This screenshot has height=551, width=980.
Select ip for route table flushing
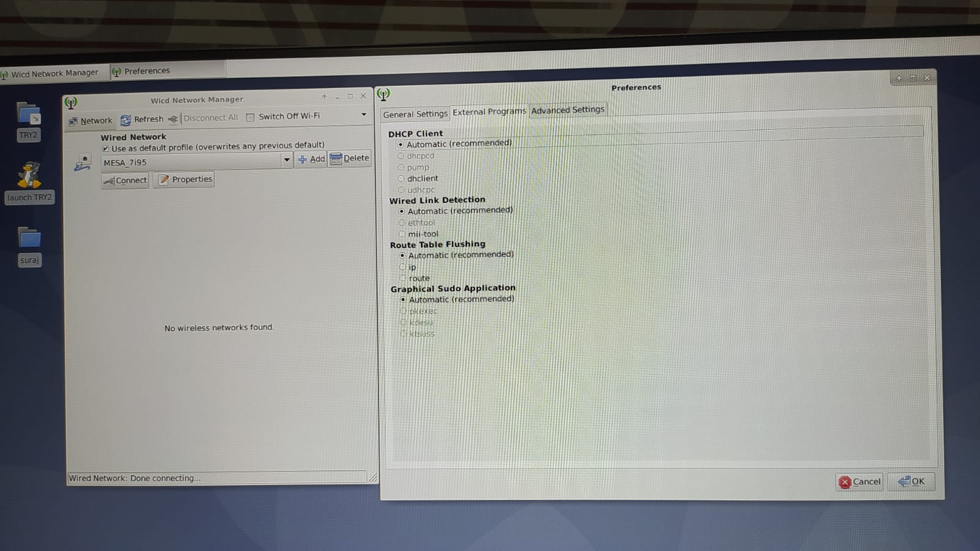[402, 267]
